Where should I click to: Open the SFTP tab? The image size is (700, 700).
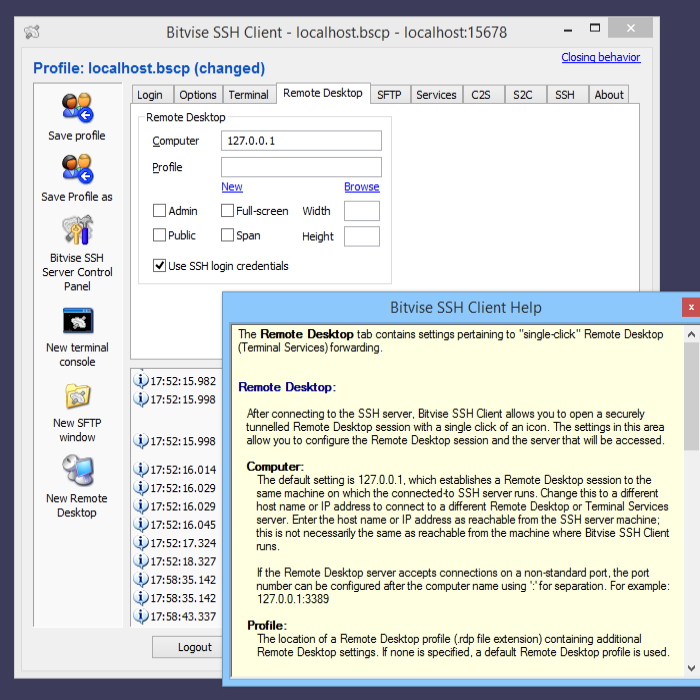tap(389, 95)
